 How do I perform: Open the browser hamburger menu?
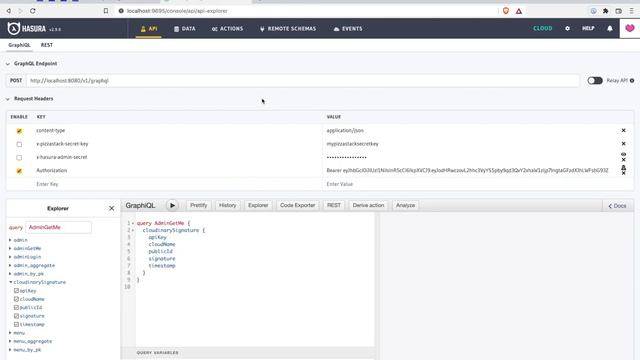click(631, 11)
